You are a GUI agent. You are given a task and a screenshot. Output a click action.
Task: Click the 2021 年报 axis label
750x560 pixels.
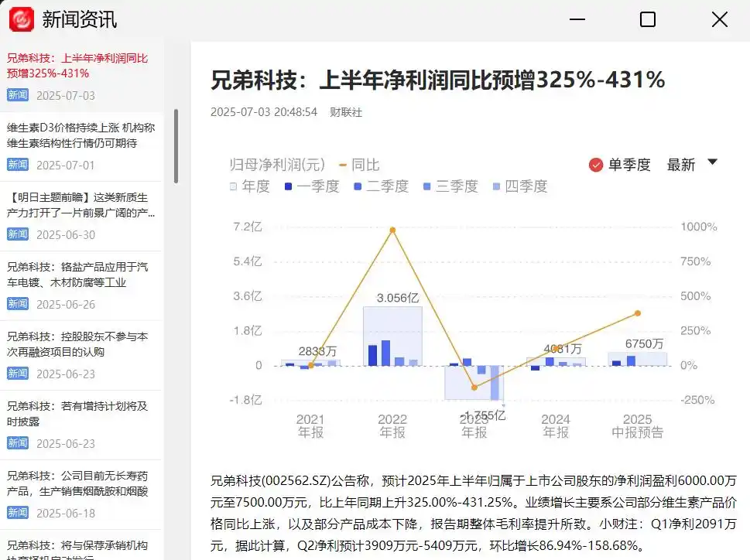310,425
